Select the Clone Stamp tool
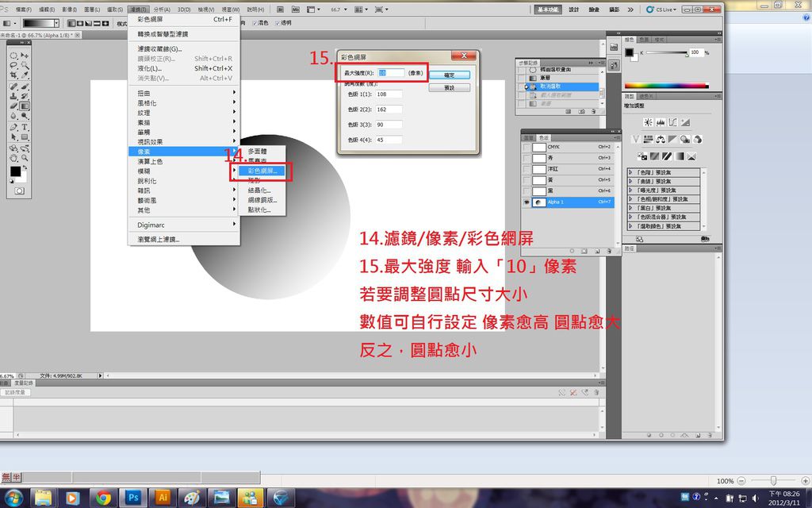This screenshot has width=812, height=508. pyautogui.click(x=13, y=96)
